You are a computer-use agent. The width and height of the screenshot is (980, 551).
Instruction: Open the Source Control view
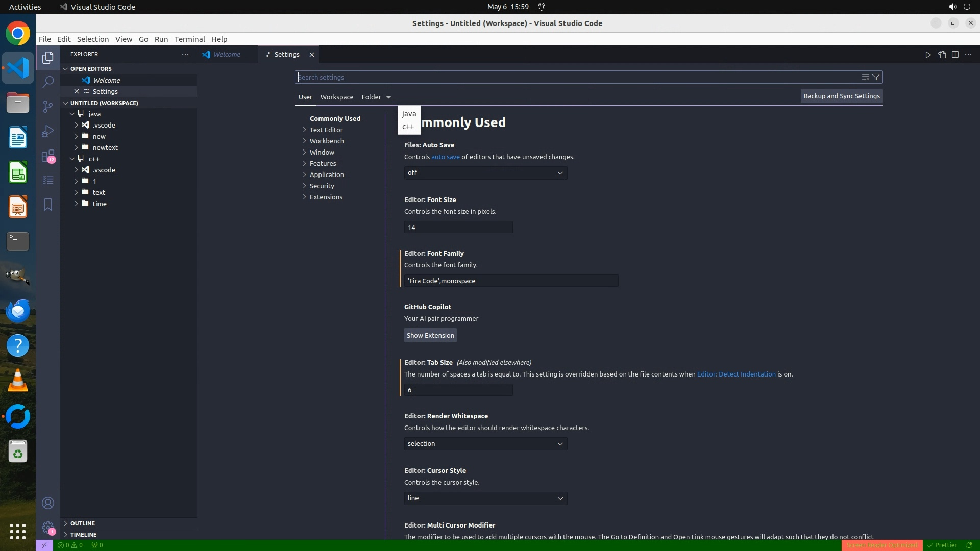[x=48, y=106]
